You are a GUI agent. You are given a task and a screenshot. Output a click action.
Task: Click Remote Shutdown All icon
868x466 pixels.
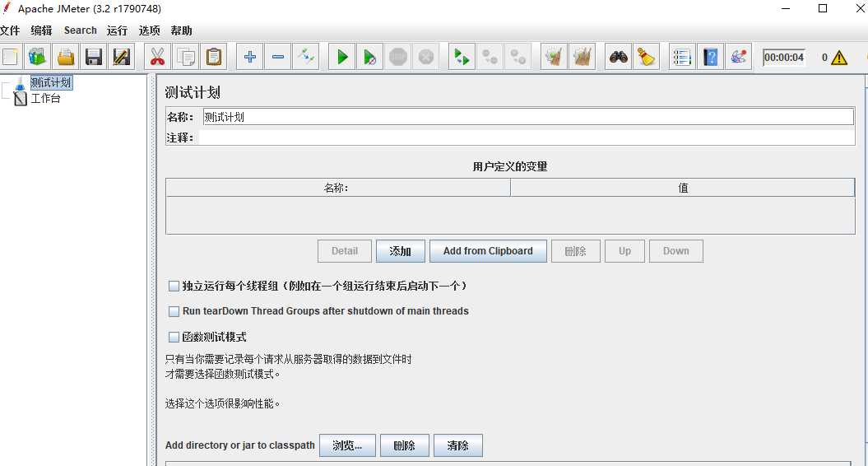[518, 57]
